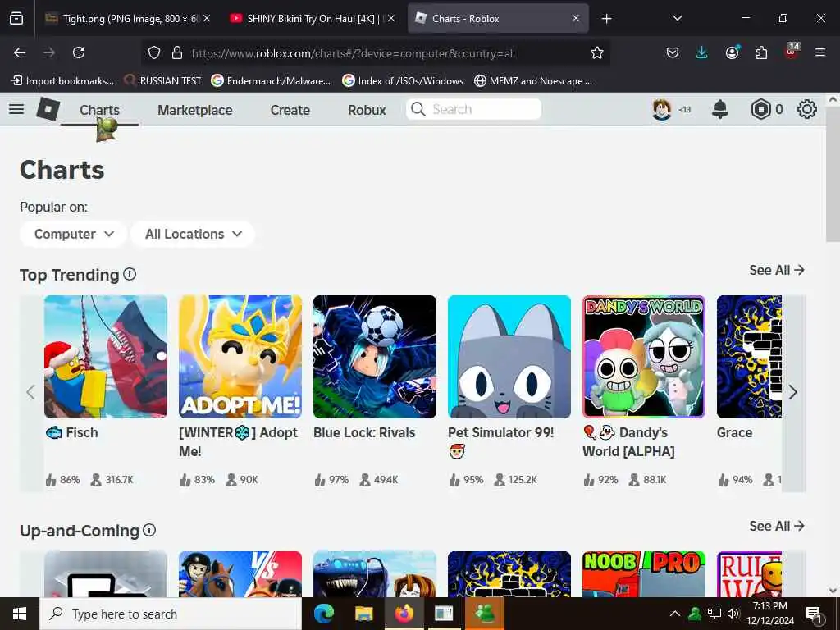Open File Explorer from the taskbar
Viewport: 840px width, 630px height.
[363, 614]
